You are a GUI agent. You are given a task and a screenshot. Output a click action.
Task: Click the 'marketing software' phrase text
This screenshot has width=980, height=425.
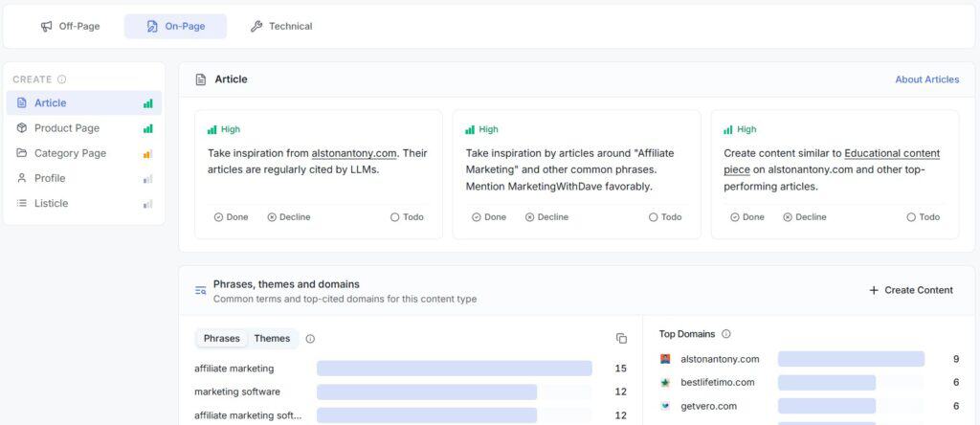(237, 391)
